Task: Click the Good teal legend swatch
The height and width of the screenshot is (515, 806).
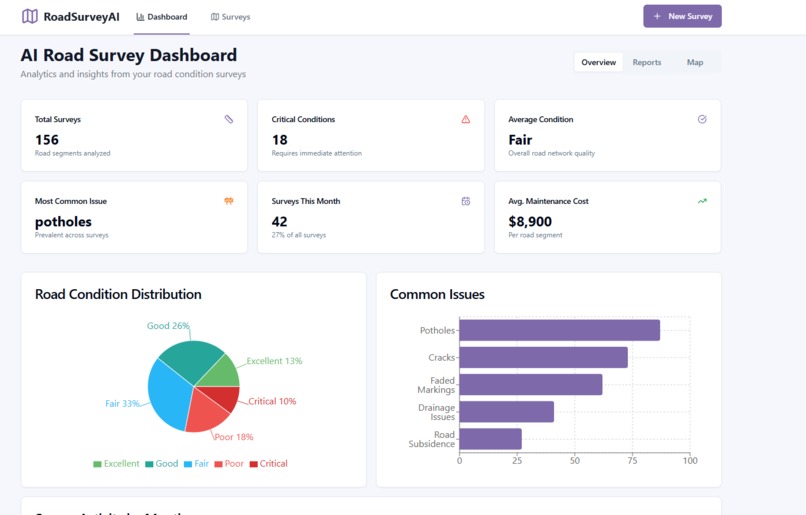Action: (149, 464)
